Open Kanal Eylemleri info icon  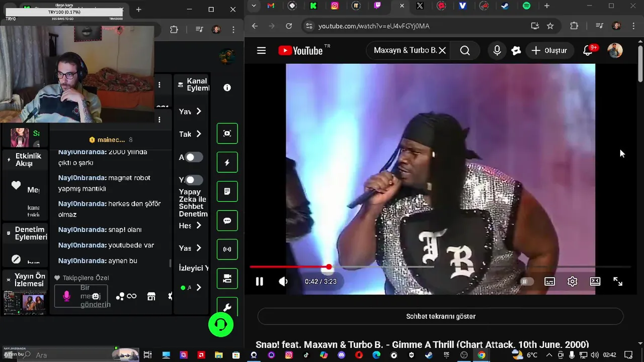tap(227, 87)
